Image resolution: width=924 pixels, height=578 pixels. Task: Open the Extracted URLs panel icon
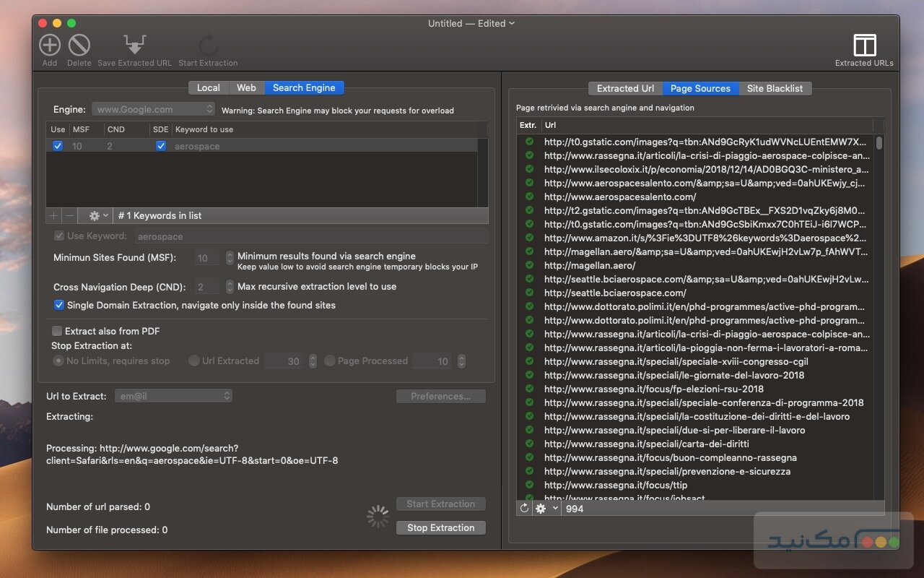(x=863, y=45)
